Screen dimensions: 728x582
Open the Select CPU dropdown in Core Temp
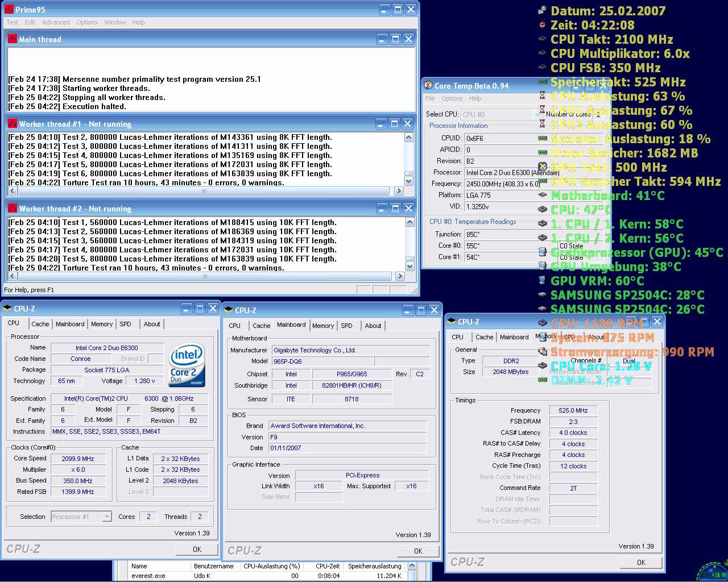pyautogui.click(x=537, y=114)
